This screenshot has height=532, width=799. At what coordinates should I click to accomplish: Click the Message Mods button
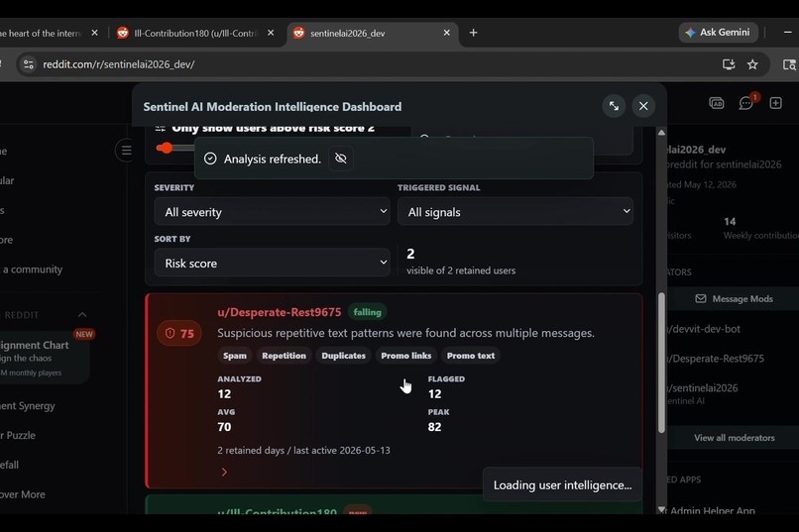735,299
